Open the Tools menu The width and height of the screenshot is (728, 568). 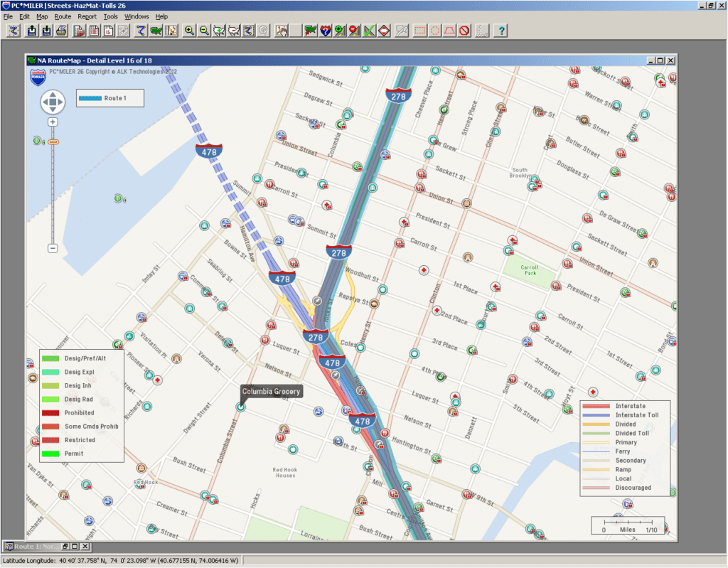110,16
